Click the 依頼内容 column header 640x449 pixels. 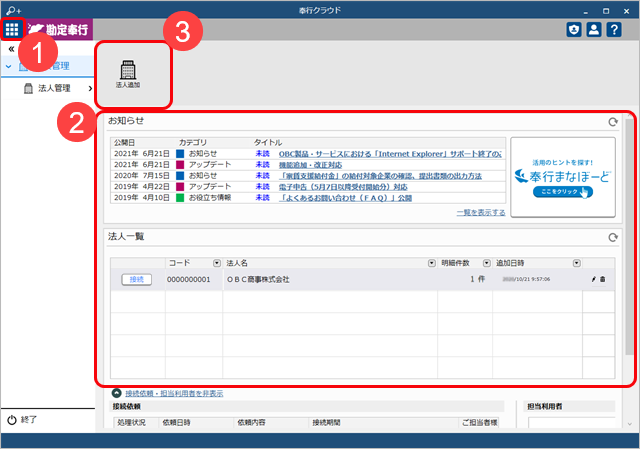[251, 422]
